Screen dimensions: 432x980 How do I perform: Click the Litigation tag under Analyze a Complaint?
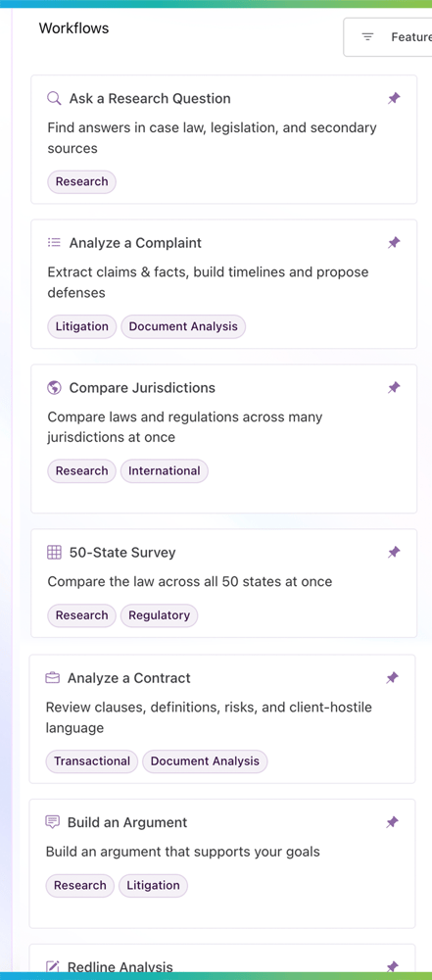pos(82,326)
